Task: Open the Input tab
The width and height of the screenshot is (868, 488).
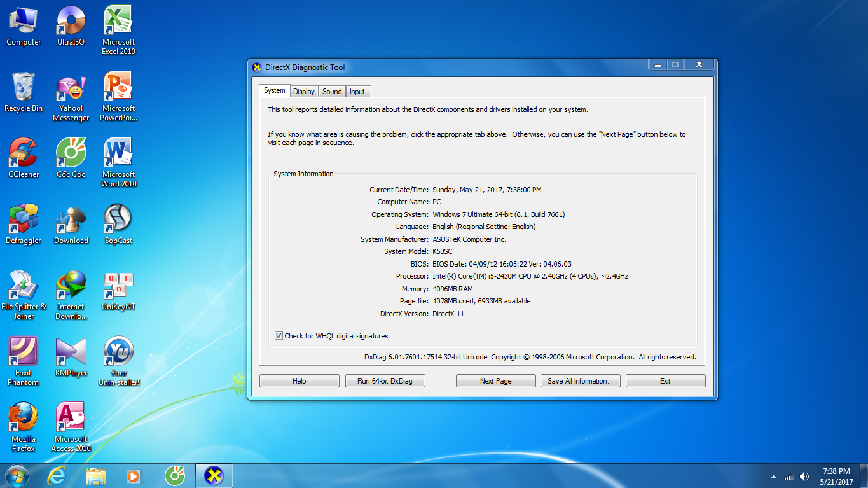Action: tap(357, 92)
